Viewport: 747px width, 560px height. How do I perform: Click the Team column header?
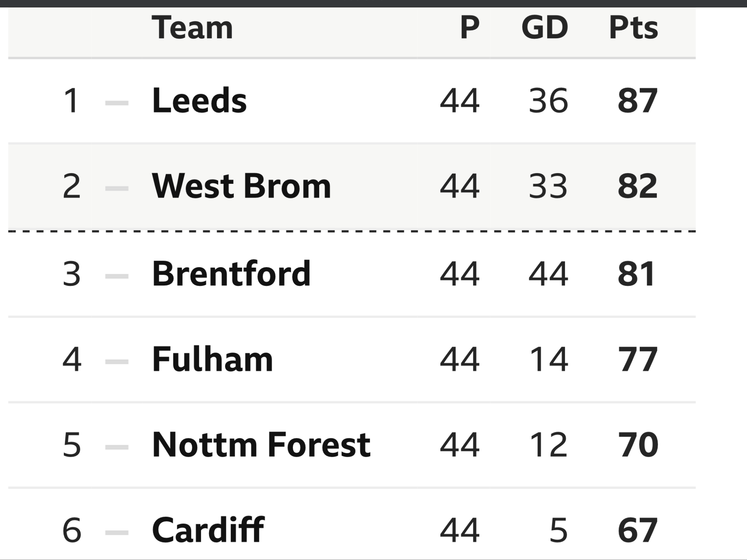pyautogui.click(x=192, y=27)
